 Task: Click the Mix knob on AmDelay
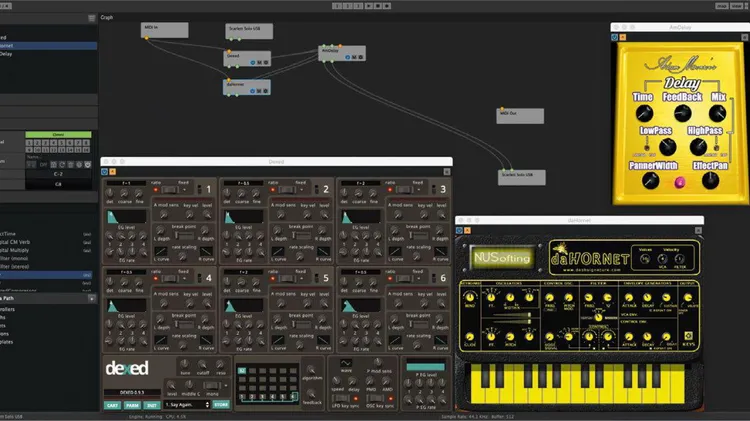[x=717, y=113]
